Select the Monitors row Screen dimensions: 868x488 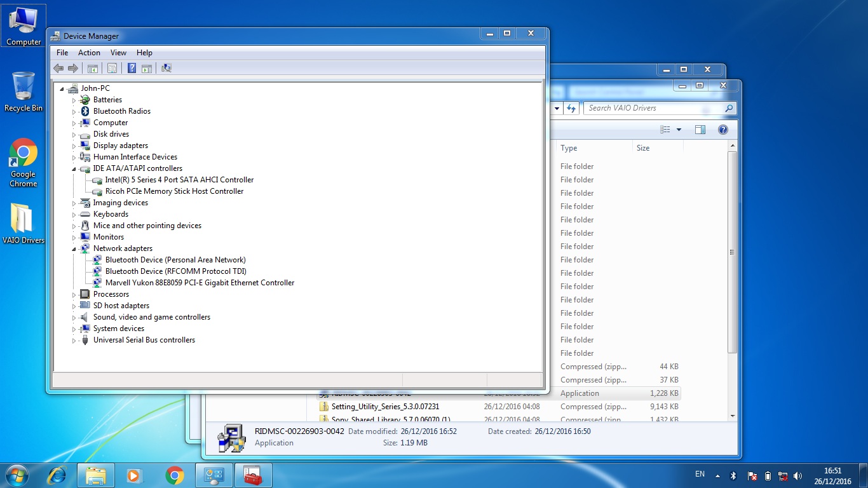pyautogui.click(x=109, y=237)
